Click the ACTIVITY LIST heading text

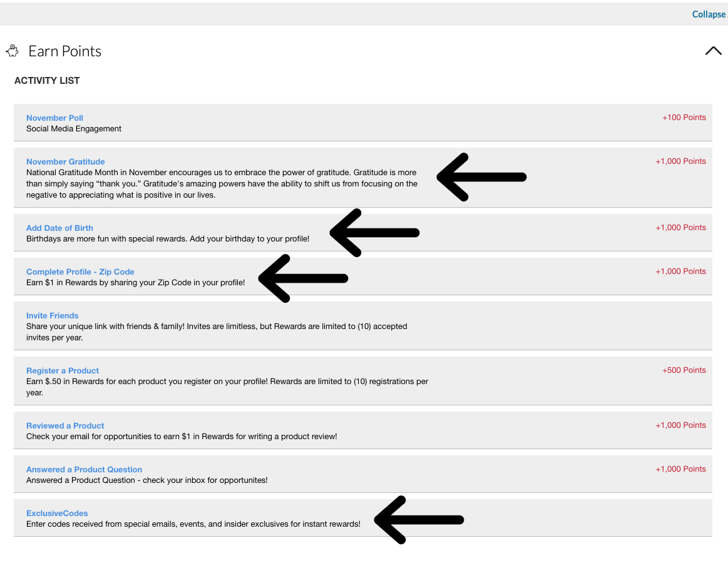[47, 81]
